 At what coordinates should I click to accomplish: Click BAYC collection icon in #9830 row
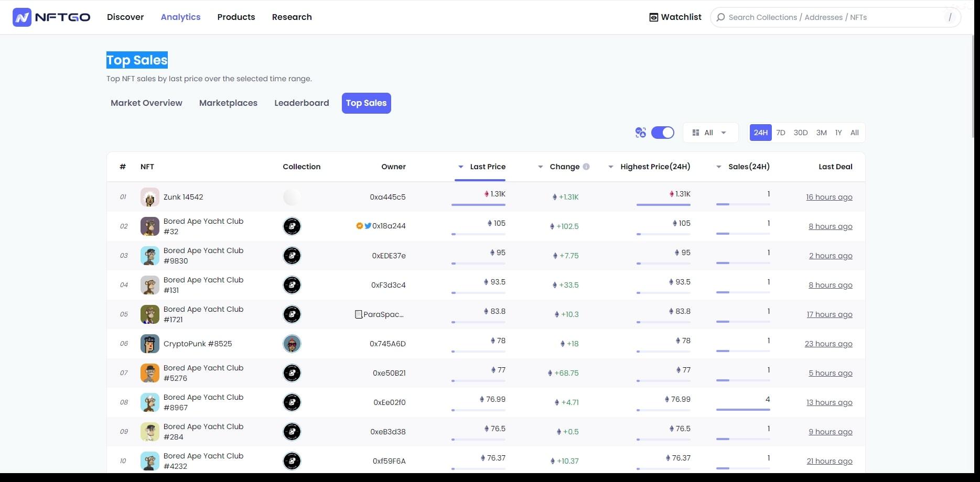click(x=292, y=256)
